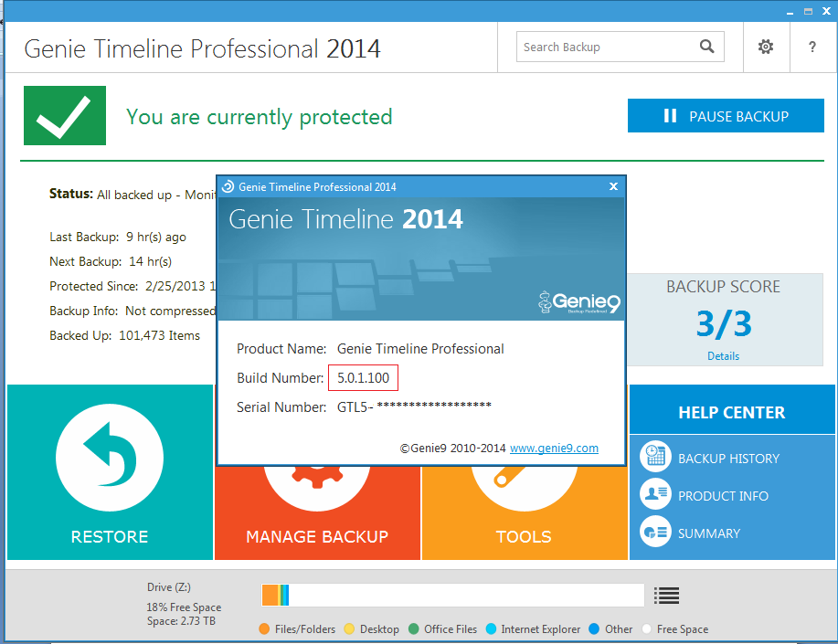
Task: Click the 'Status: All backed up' line
Action: click(133, 194)
